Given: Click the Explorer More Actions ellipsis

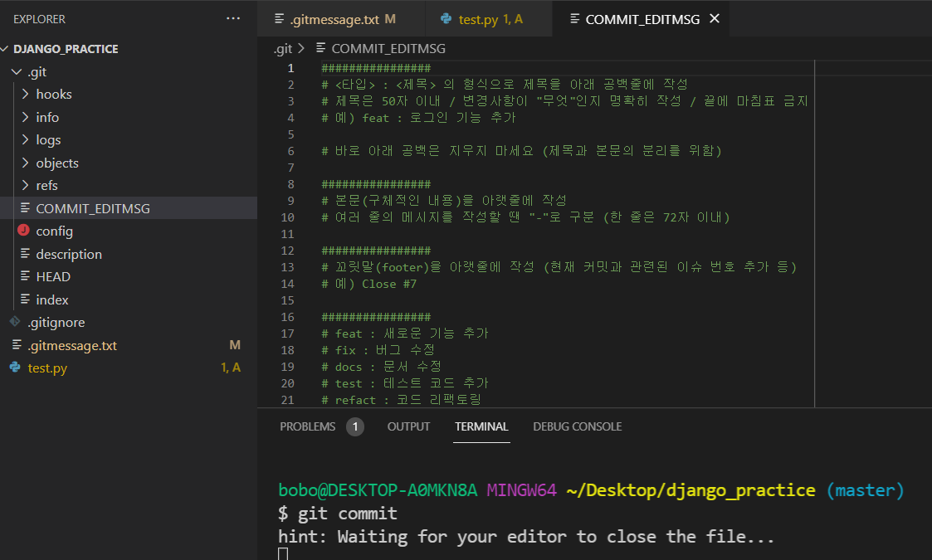Looking at the screenshot, I should 232,18.
